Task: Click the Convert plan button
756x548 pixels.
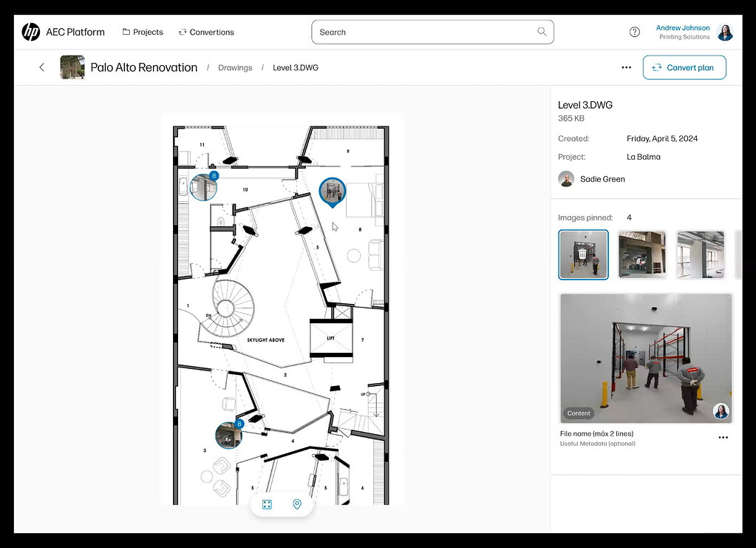Action: coord(684,67)
